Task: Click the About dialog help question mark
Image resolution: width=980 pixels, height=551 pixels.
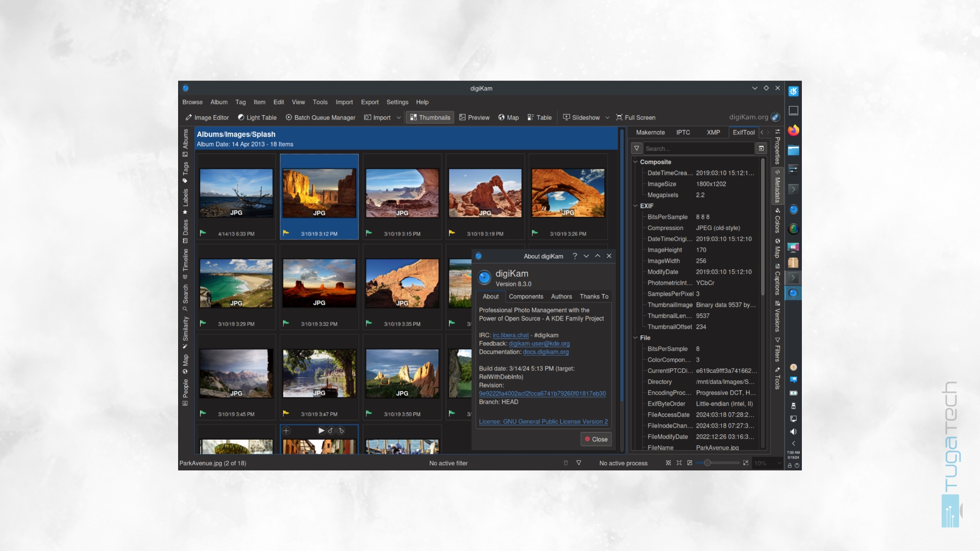Action: pos(575,256)
